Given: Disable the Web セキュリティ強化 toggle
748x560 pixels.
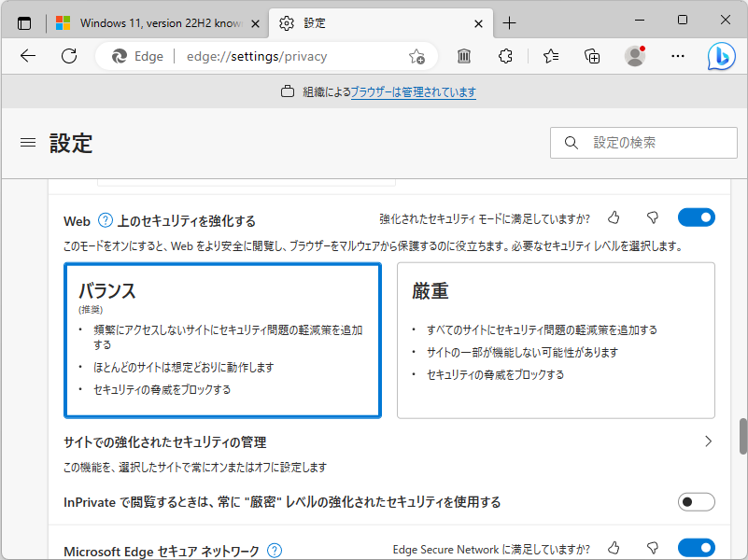Looking at the screenshot, I should 696,217.
